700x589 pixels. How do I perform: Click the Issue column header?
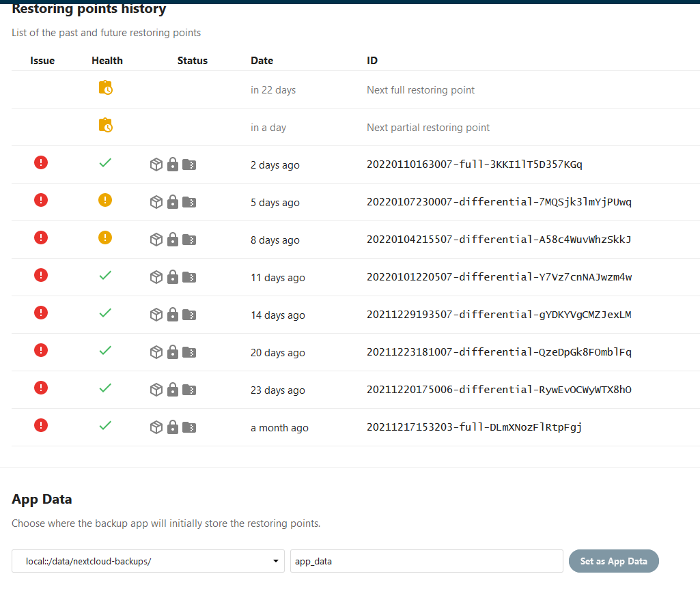click(x=42, y=61)
